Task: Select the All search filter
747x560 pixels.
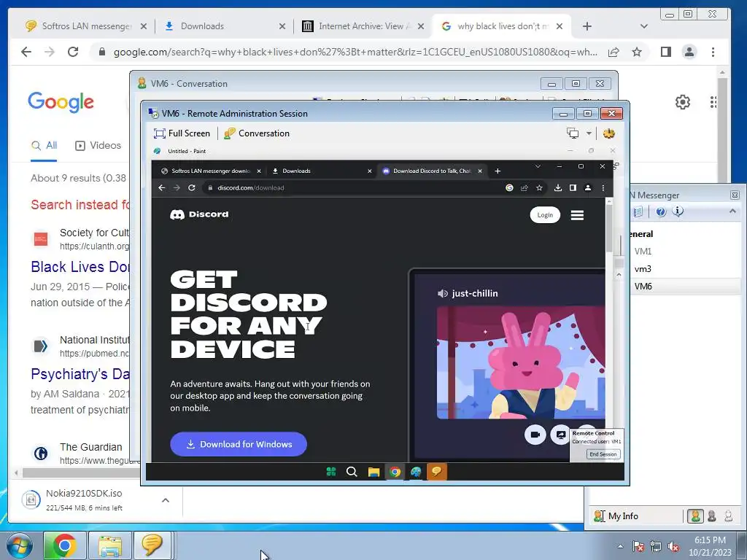Action: coord(44,146)
